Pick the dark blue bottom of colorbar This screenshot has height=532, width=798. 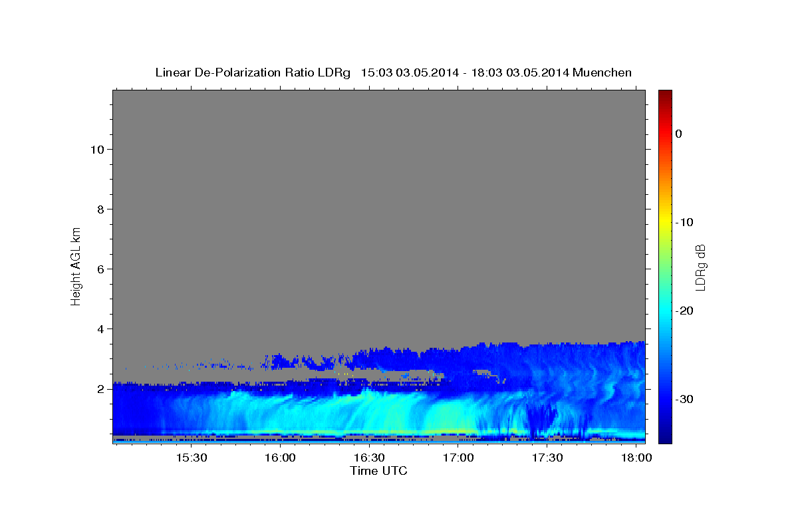[665, 438]
